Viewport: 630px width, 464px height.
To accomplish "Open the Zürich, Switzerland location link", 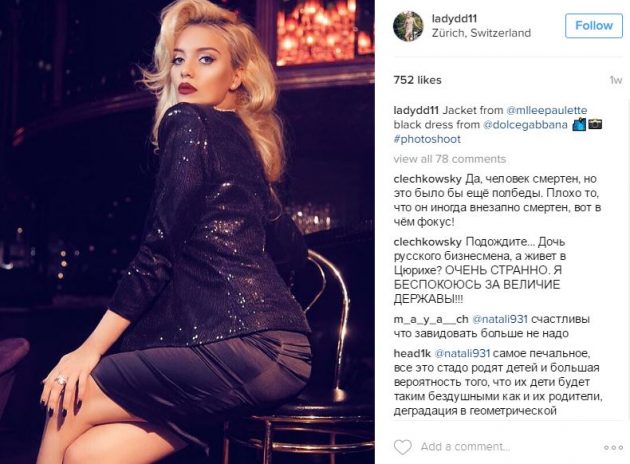I will pyautogui.click(x=481, y=33).
